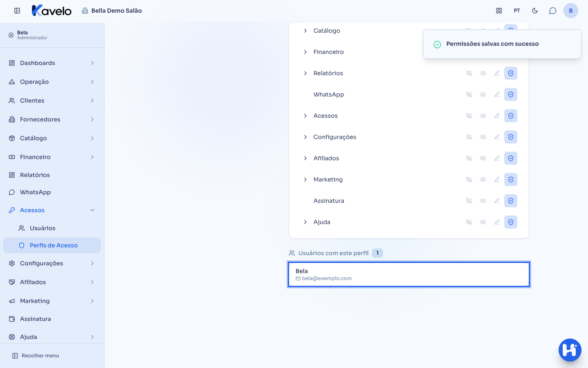
Task: Expand the Catálogo permission row
Action: point(305,31)
